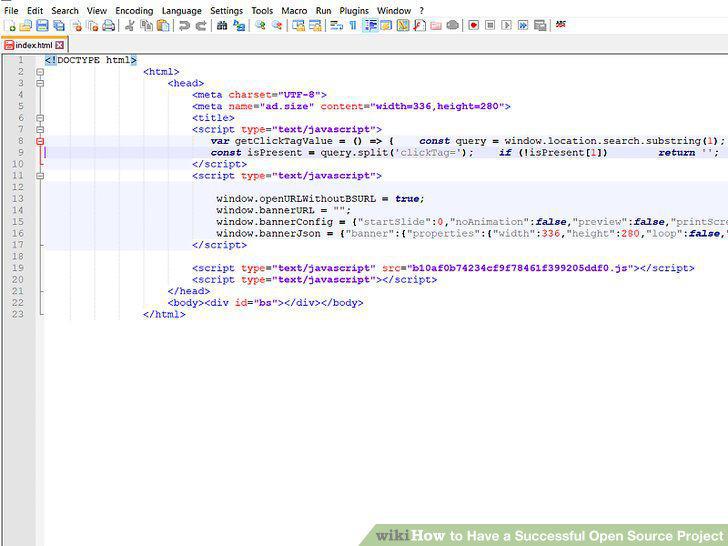The image size is (728, 546).
Task: Click the DOCTYPE html text on line 1
Action: pyautogui.click(x=91, y=60)
